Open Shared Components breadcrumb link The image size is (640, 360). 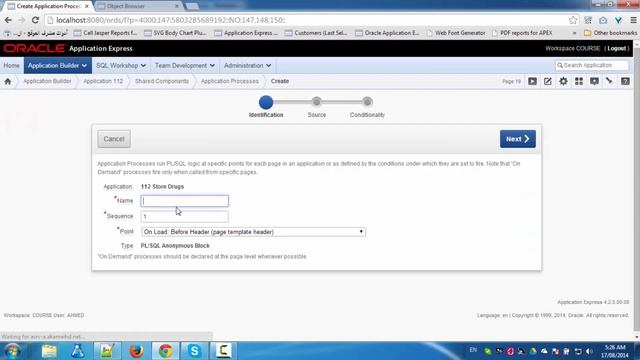point(162,81)
